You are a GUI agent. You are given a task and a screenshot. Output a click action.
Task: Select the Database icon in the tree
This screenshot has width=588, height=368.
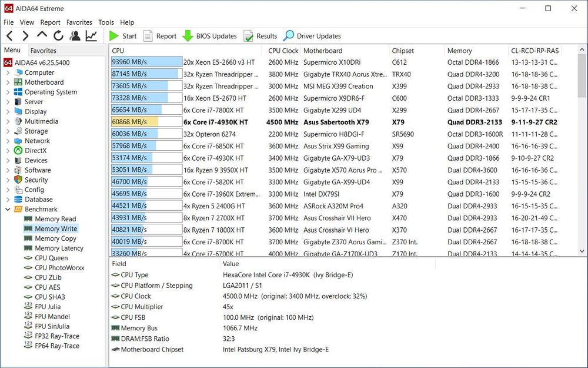[x=18, y=200]
